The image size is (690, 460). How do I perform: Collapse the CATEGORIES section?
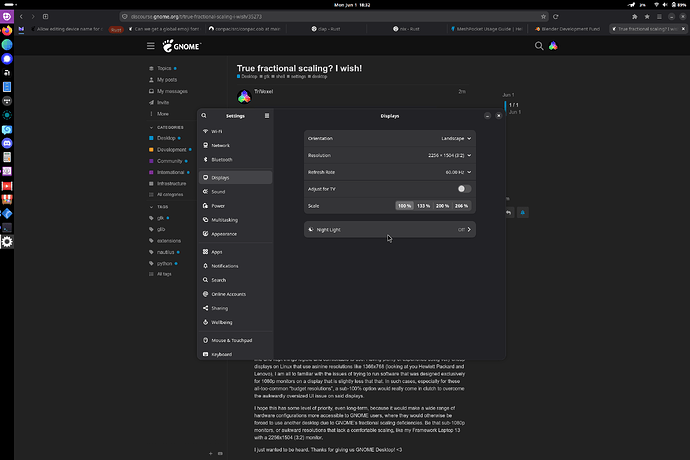167,127
